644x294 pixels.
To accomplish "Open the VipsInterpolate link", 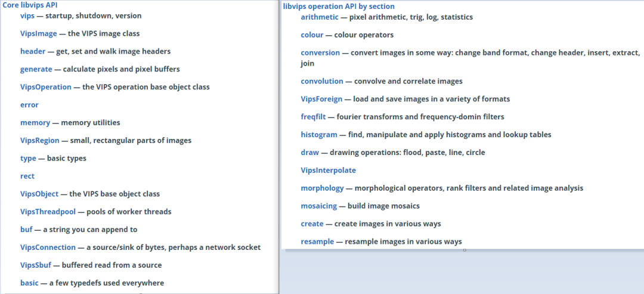I will 328,171.
